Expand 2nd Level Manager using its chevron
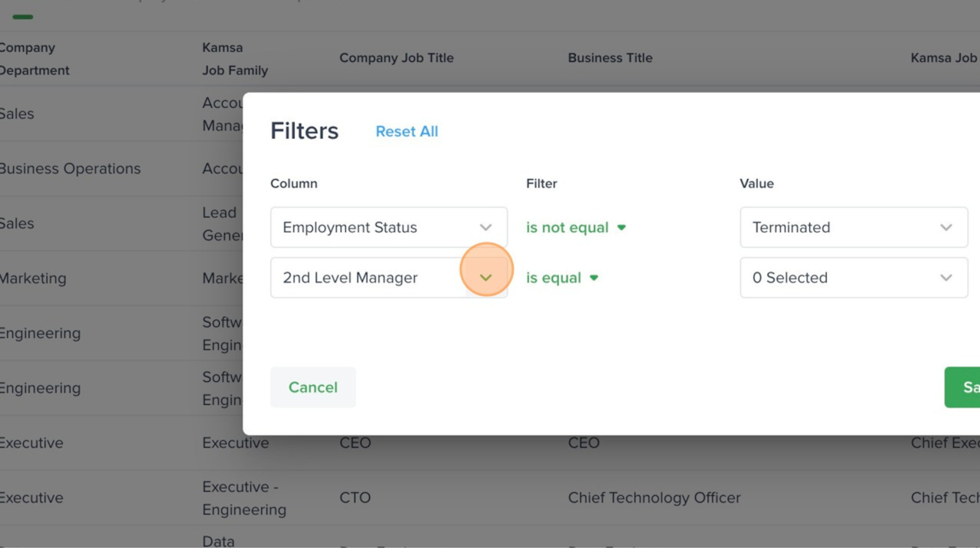 pos(485,278)
